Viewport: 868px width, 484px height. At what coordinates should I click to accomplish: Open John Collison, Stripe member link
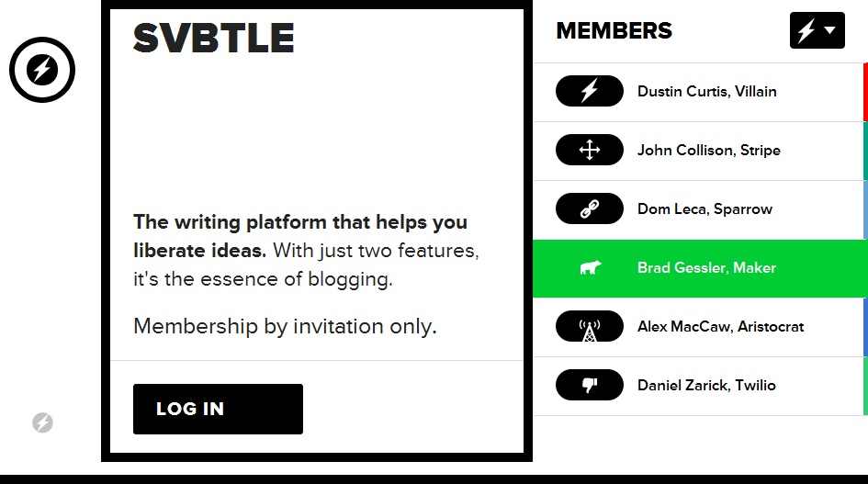pyautogui.click(x=708, y=150)
